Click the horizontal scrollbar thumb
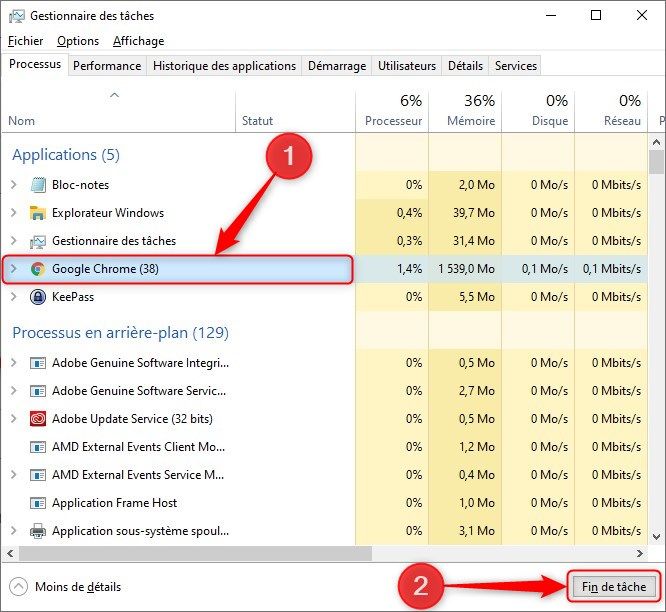Image resolution: width=666 pixels, height=612 pixels. click(x=195, y=553)
